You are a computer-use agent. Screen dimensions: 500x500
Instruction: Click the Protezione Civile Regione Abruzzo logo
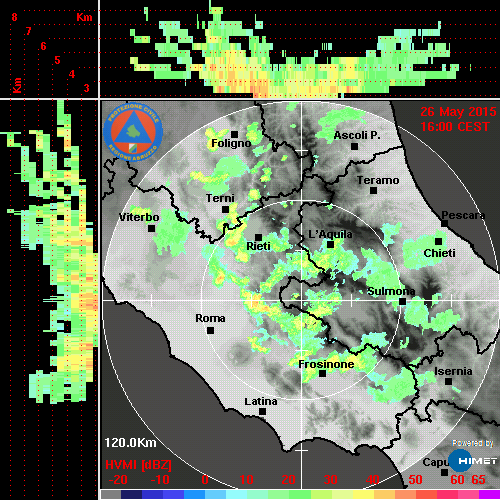(133, 132)
